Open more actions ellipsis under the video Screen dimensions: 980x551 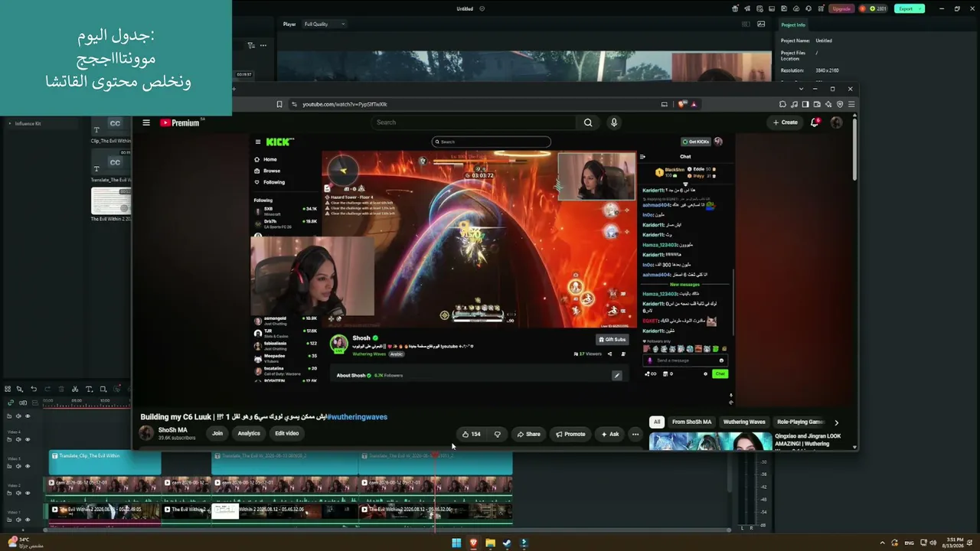point(635,434)
